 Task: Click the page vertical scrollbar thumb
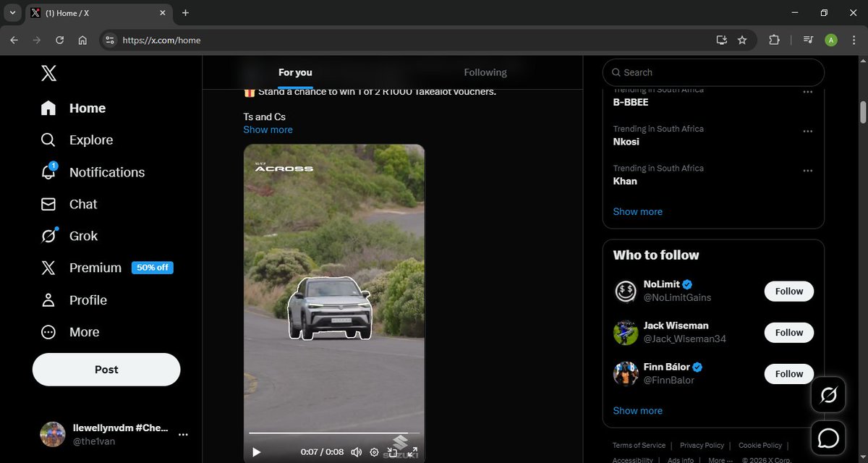[x=862, y=113]
